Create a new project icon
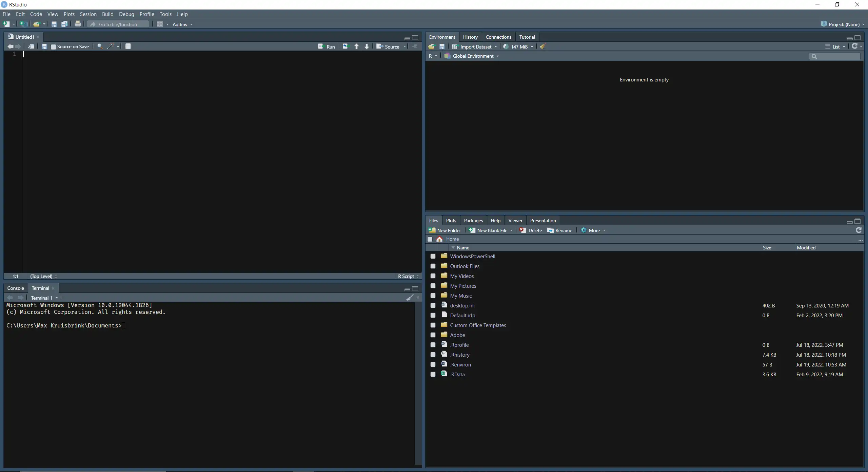The image size is (868, 472). (23, 24)
